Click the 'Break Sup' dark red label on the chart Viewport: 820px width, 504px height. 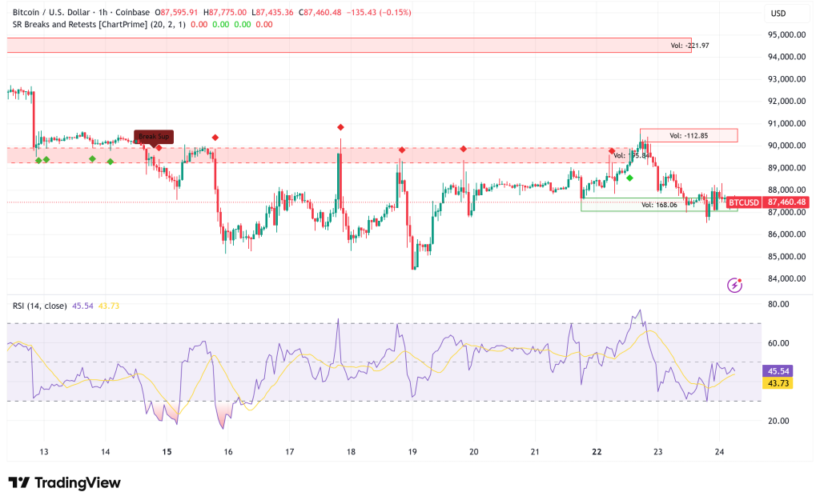[x=154, y=136]
